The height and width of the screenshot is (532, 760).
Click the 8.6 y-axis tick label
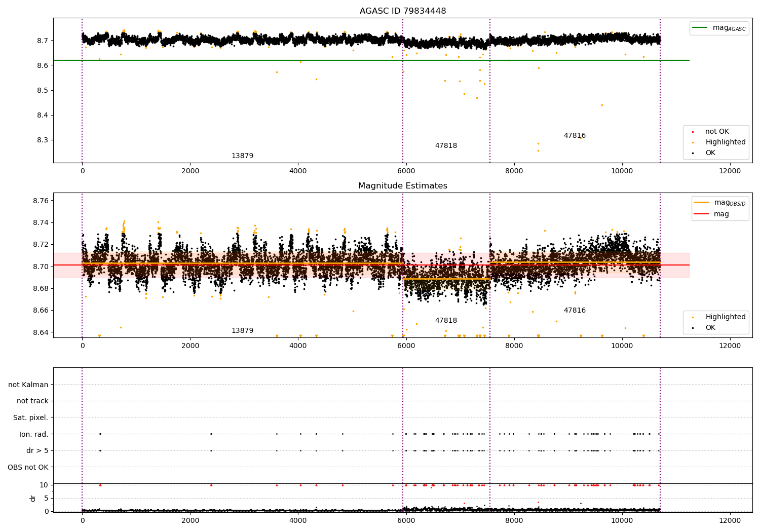pyautogui.click(x=43, y=65)
